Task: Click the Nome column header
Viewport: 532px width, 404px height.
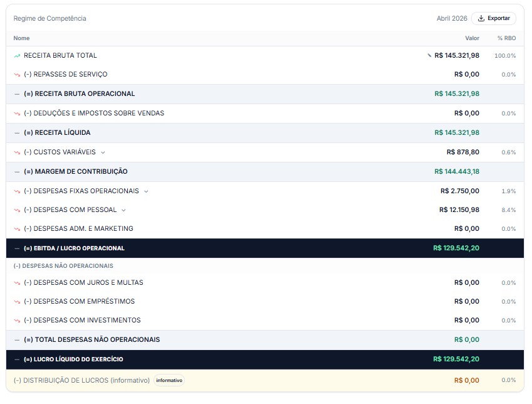Action: coord(21,38)
